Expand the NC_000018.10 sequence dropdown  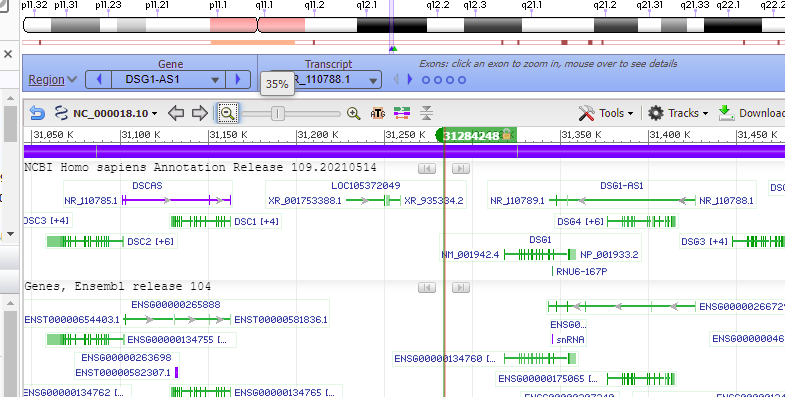tap(155, 114)
